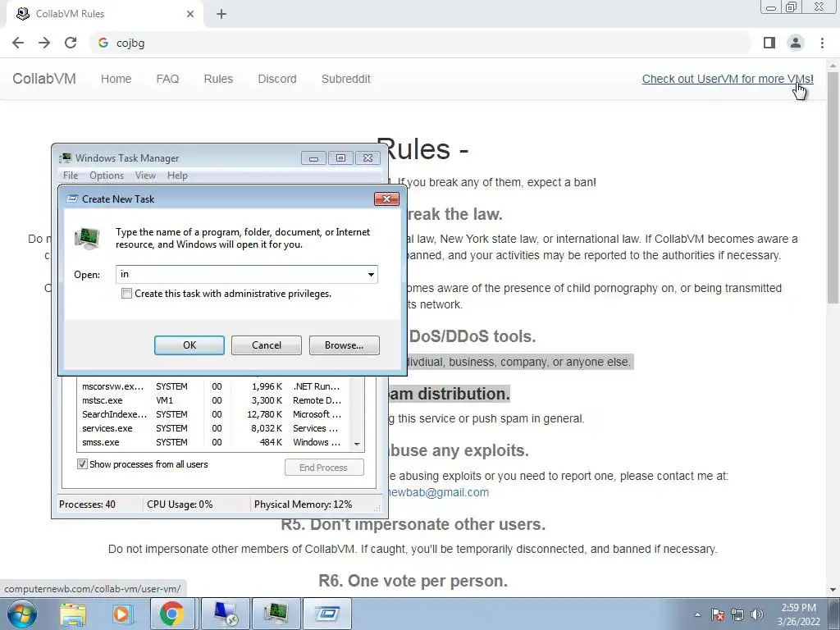The width and height of the screenshot is (840, 630).
Task: Open Action Center flag icon
Action: point(717,614)
